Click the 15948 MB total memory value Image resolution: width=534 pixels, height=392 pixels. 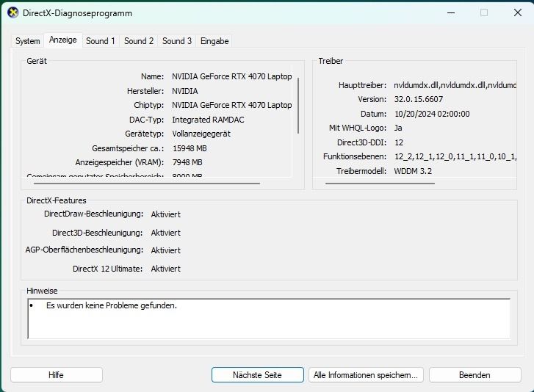pos(190,148)
